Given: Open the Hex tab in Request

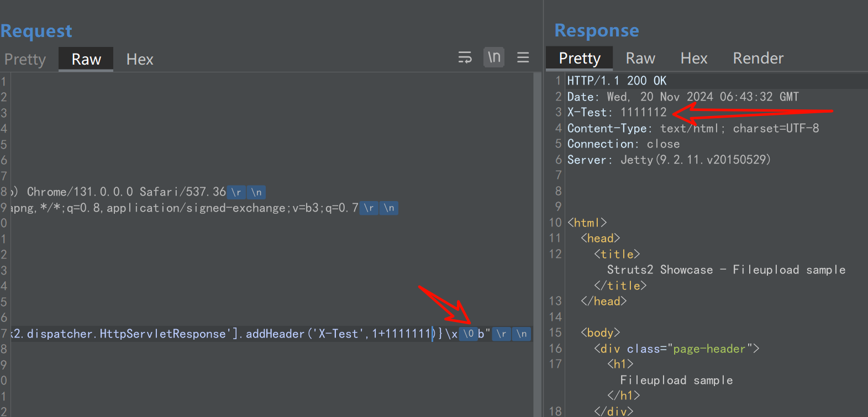Looking at the screenshot, I should 140,59.
